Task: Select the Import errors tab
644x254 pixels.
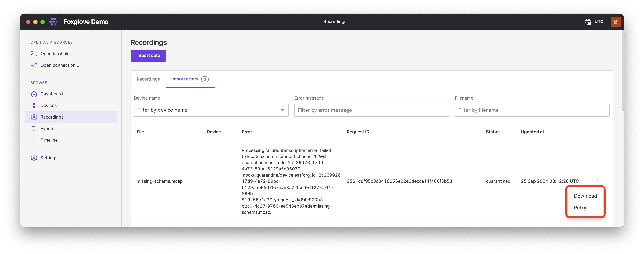Action: click(184, 79)
